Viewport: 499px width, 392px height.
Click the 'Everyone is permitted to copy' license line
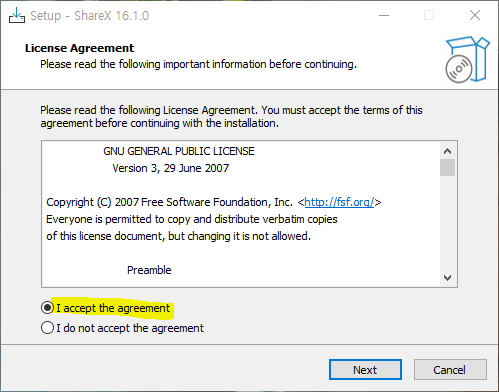coord(192,219)
